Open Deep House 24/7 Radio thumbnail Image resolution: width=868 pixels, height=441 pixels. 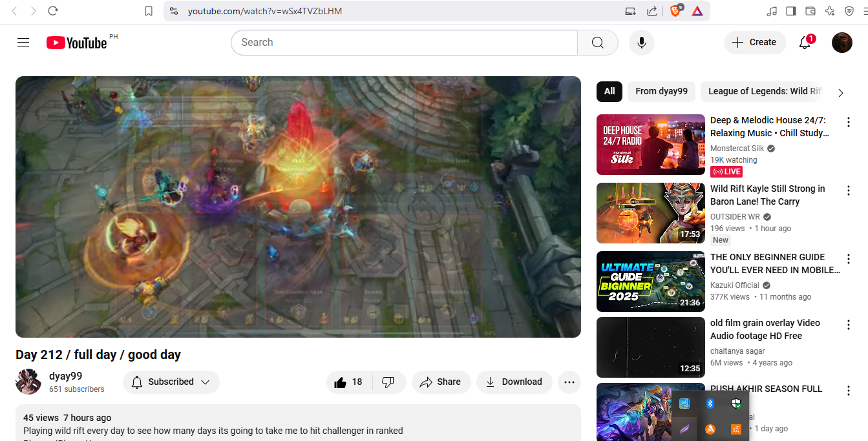pyautogui.click(x=651, y=145)
